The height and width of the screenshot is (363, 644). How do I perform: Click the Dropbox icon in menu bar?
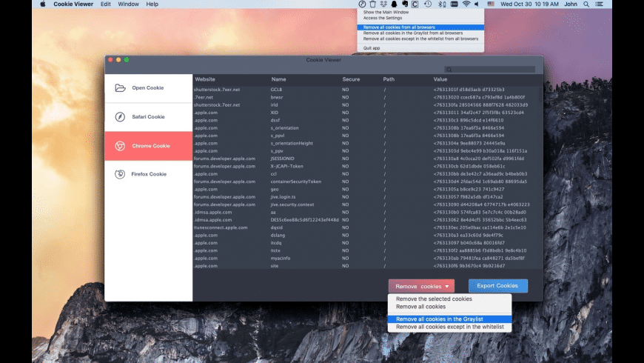tap(383, 4)
